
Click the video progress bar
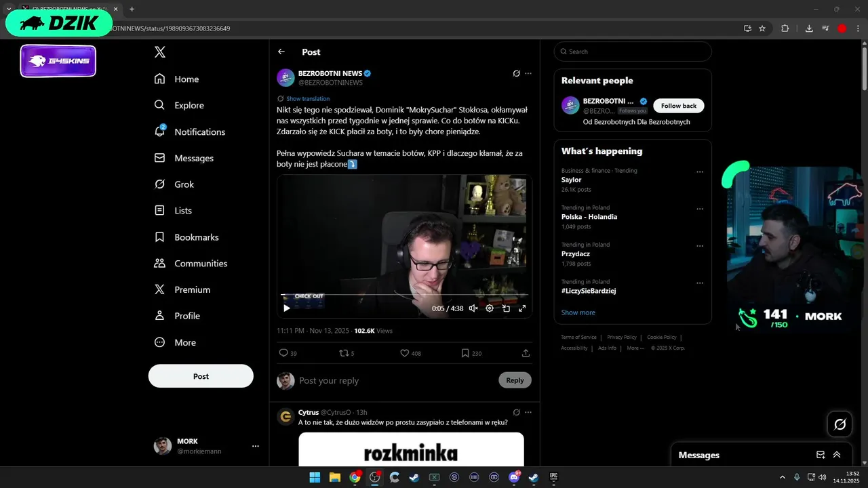click(x=404, y=295)
